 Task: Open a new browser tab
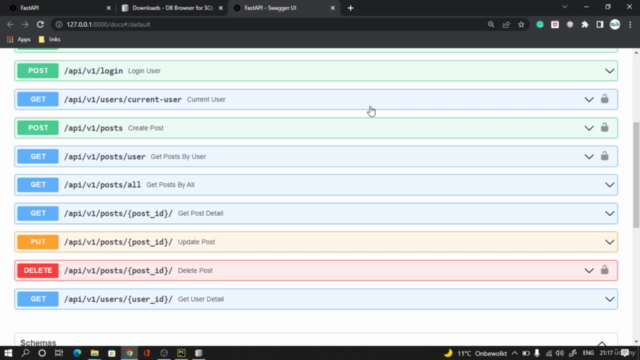pos(350,8)
